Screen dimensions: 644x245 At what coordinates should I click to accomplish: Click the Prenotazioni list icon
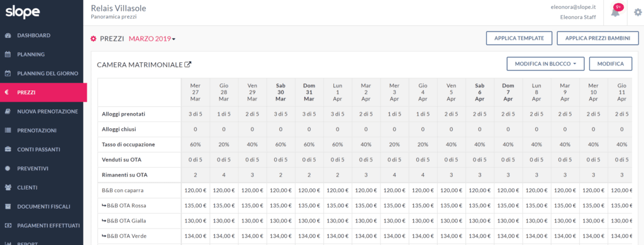pos(8,131)
